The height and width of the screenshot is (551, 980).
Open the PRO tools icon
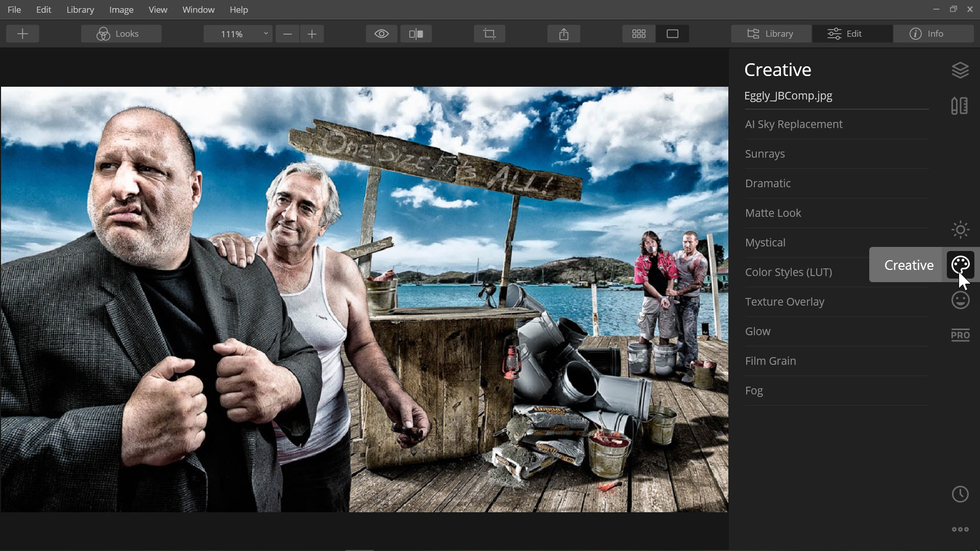[x=960, y=335]
